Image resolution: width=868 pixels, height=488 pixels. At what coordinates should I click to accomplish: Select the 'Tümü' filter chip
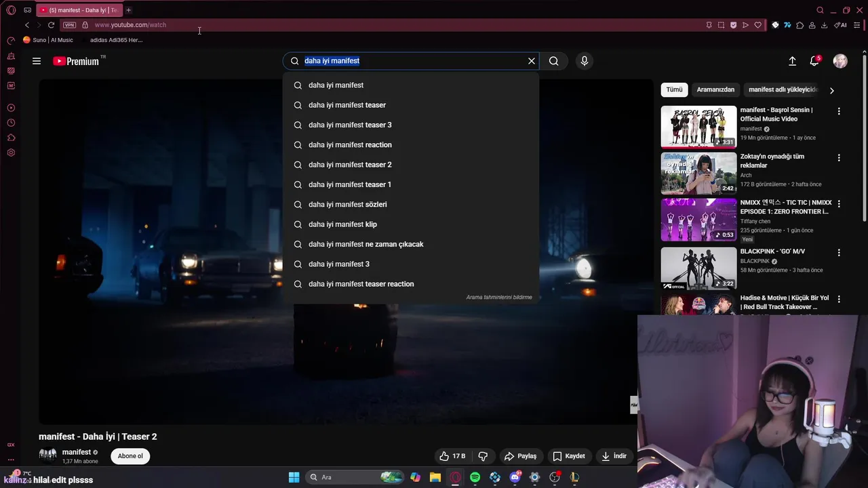pyautogui.click(x=674, y=89)
